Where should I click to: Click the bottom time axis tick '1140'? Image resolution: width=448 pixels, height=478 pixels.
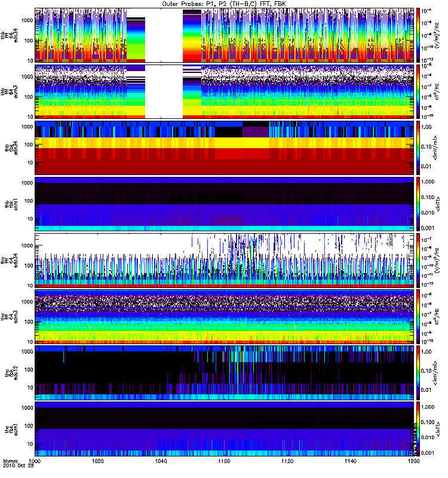351,461
